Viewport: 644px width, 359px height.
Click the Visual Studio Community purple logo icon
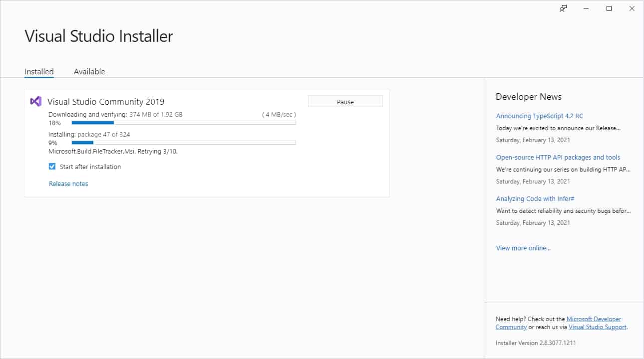[35, 101]
